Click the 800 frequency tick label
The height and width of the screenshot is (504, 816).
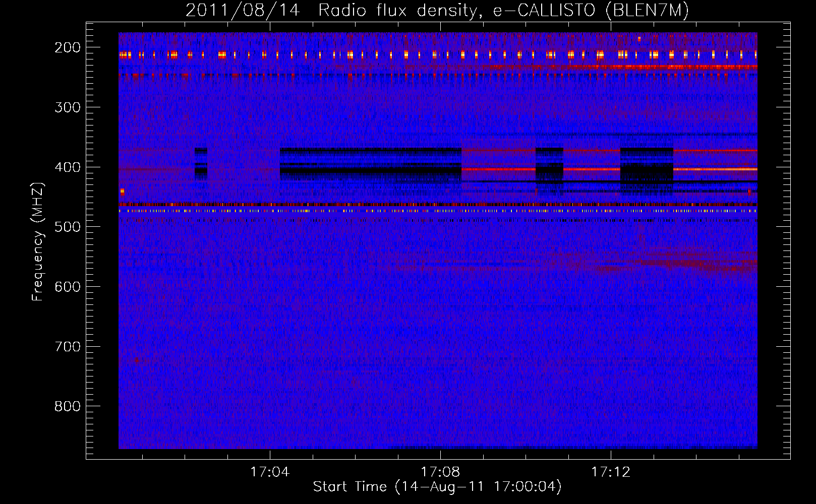[67, 406]
